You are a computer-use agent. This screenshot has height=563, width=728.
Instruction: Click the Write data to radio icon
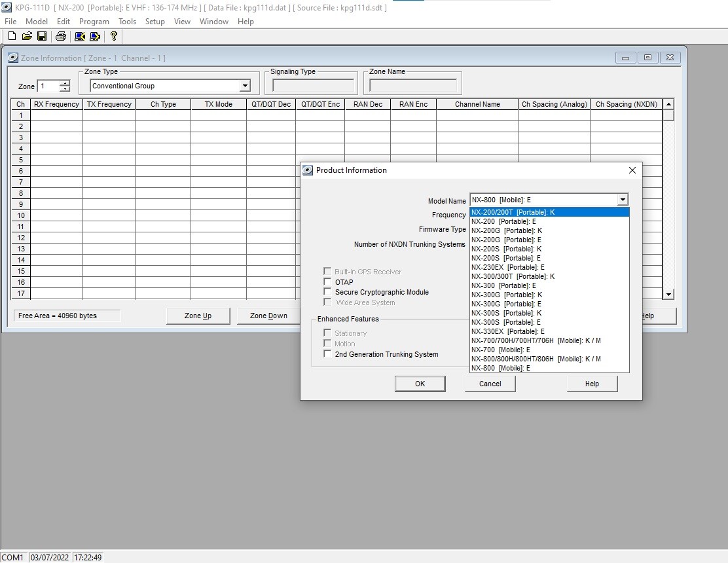click(x=95, y=37)
